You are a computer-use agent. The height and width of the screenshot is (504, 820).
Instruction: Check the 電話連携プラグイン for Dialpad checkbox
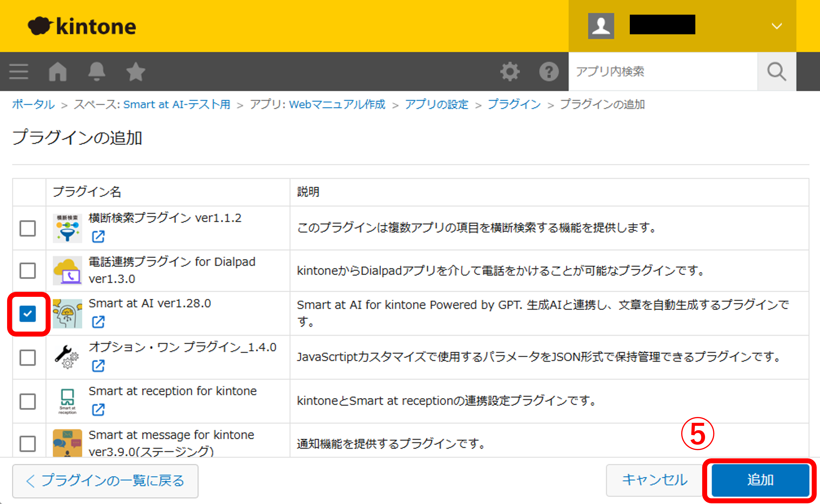[x=28, y=270]
